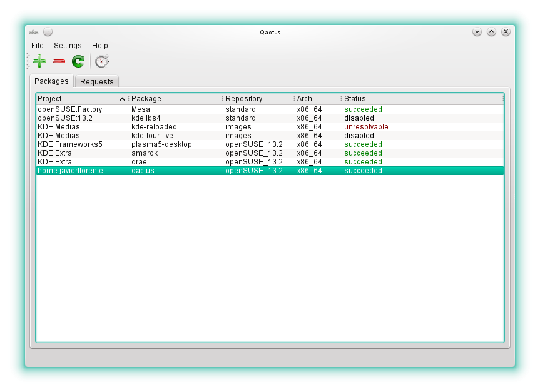Sort by the Repository column header
Viewport: 540px width, 392px height.
click(258, 99)
